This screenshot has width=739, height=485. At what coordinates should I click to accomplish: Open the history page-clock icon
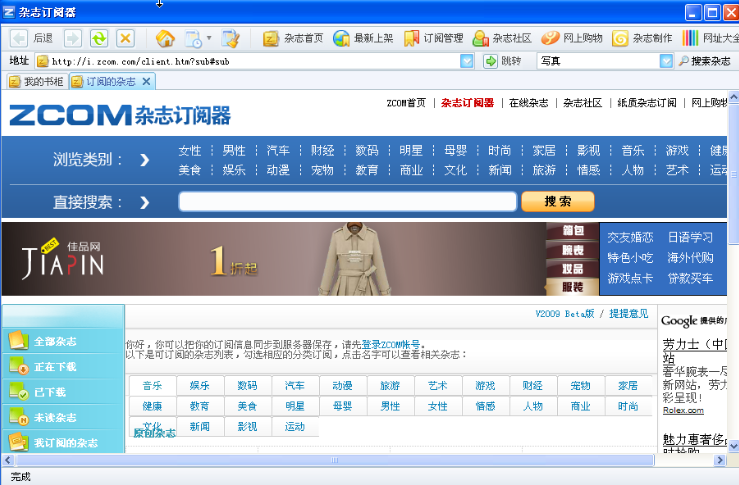(x=193, y=39)
